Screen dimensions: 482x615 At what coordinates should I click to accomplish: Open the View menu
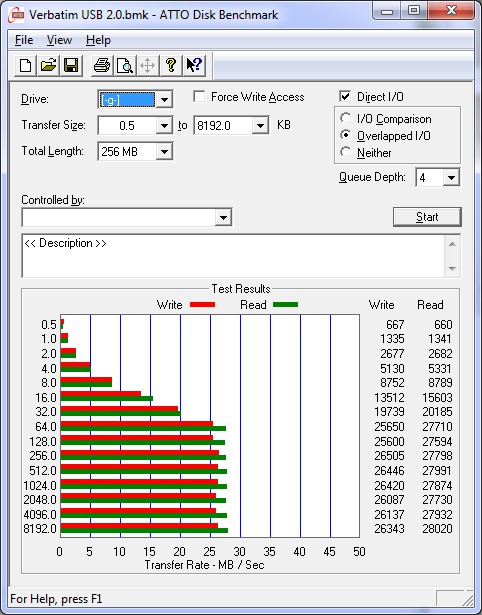point(59,40)
